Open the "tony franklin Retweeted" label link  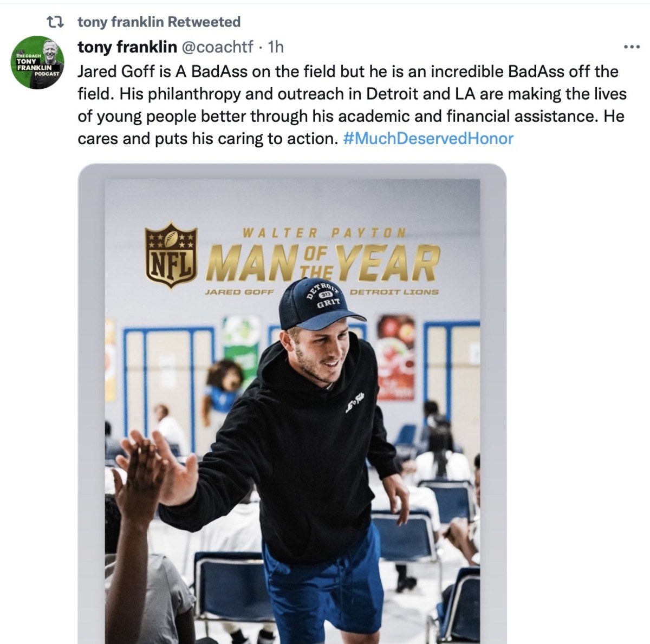tap(159, 22)
